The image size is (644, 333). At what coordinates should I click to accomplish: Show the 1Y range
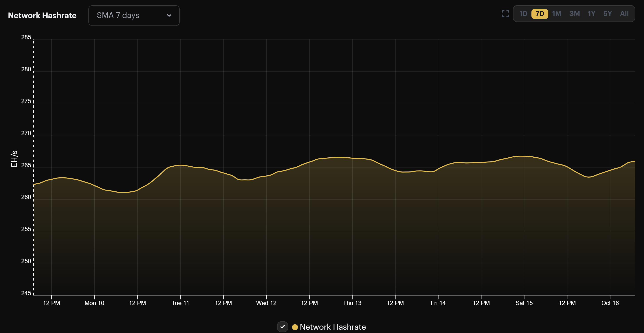(591, 14)
